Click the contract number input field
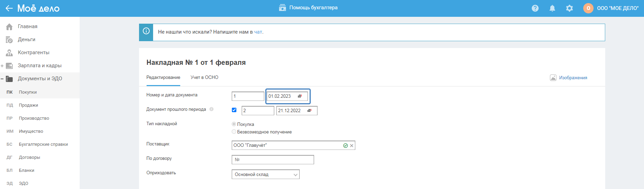 pyautogui.click(x=273, y=160)
